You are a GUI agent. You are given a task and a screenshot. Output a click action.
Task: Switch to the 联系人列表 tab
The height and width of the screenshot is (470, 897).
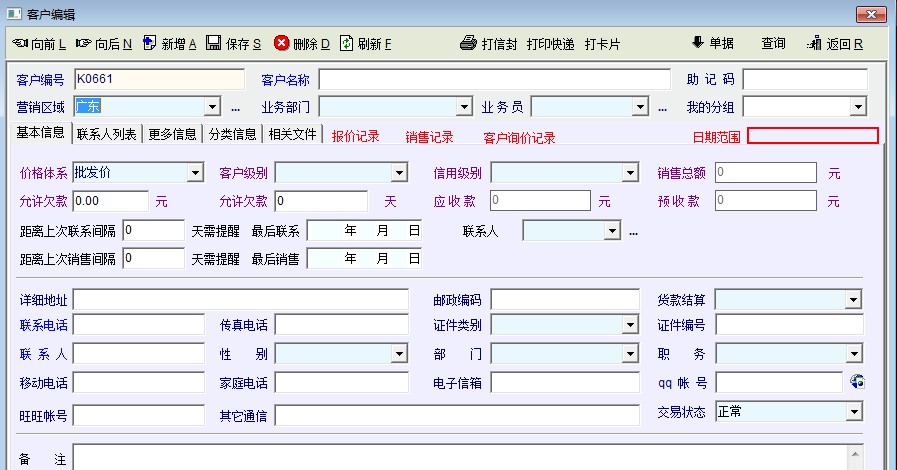[106, 135]
